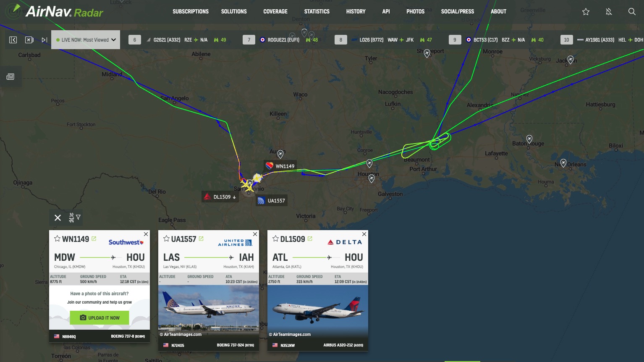
Task: Click the flight filter funnel icon
Action: coord(75,218)
